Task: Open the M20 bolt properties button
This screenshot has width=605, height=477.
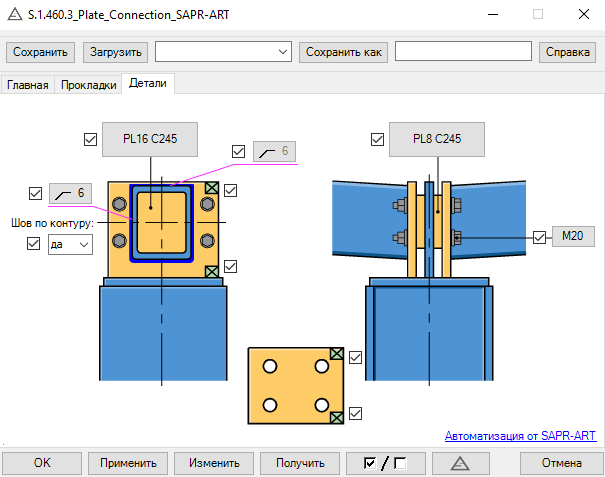Action: tap(573, 236)
